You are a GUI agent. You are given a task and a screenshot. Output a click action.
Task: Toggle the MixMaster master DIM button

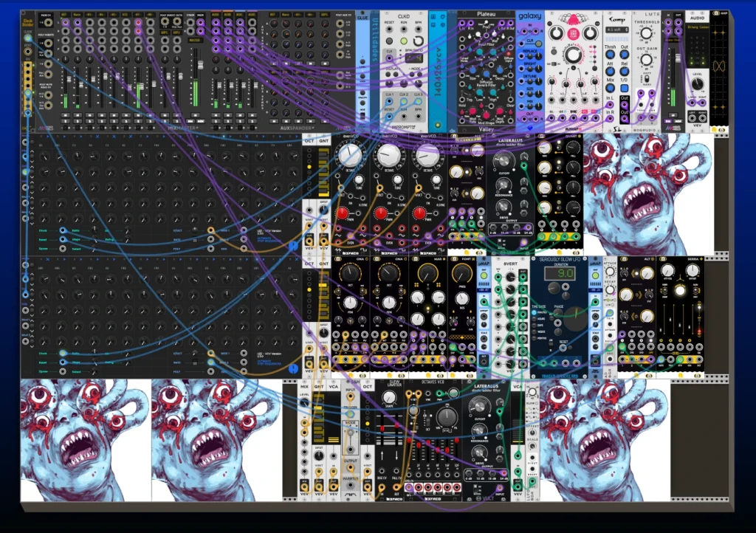point(190,122)
